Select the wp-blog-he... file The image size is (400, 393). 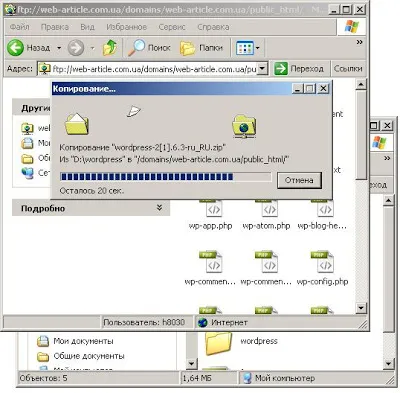[322, 214]
